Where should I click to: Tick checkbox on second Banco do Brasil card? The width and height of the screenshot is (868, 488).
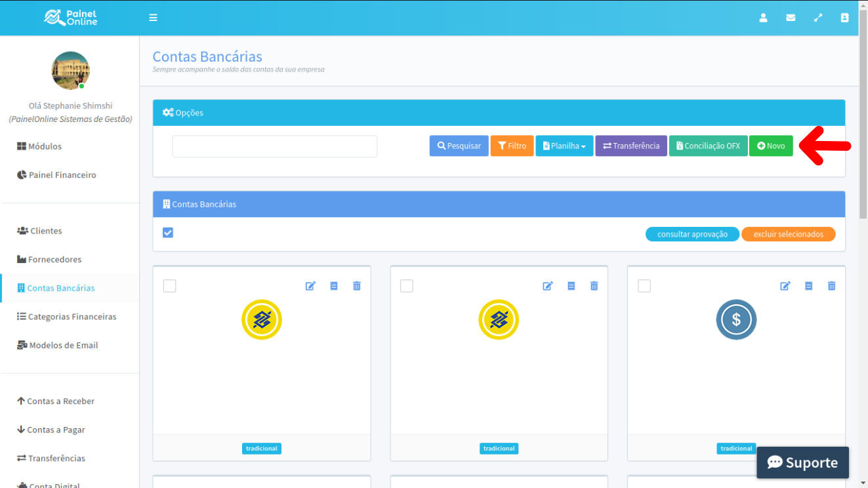[x=407, y=286]
